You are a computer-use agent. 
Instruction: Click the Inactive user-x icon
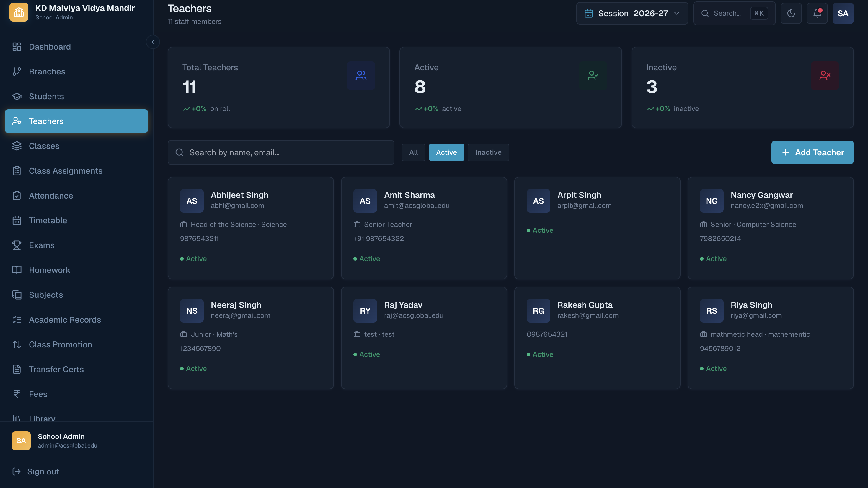click(x=825, y=76)
